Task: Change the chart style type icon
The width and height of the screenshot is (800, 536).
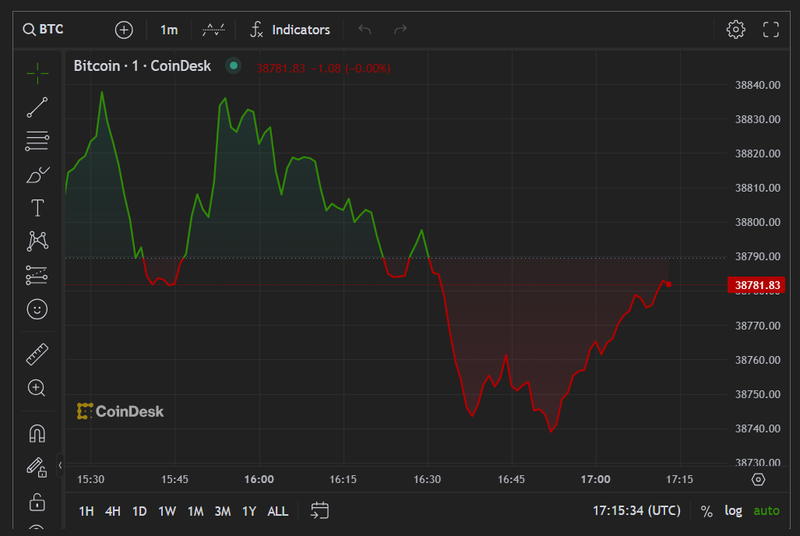Action: (x=213, y=30)
